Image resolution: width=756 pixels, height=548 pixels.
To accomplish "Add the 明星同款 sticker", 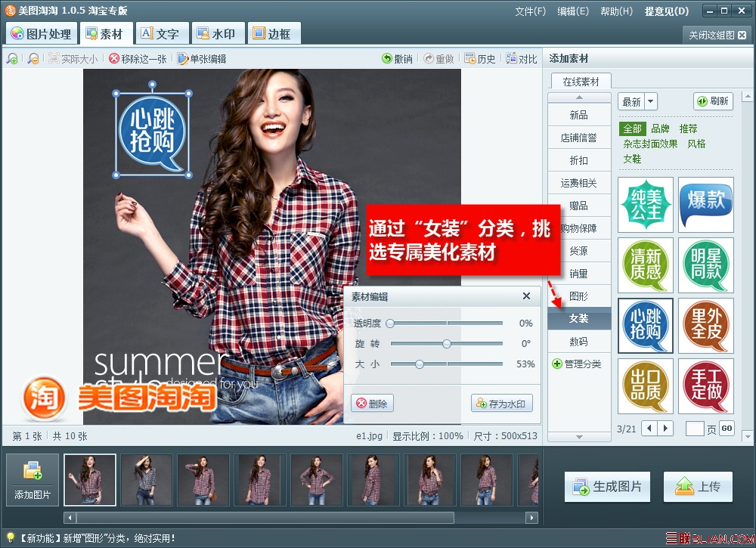I will (706, 265).
